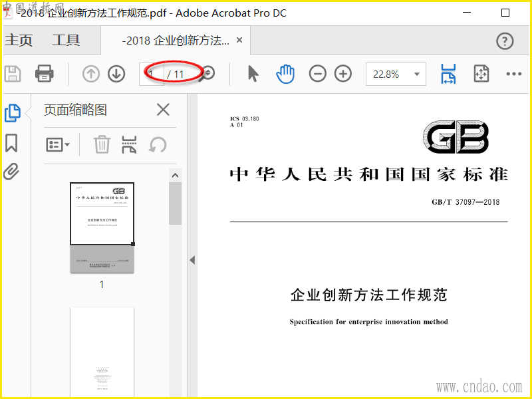532x399 pixels.
Task: Open the Attachments paperclip panel
Action: (11, 172)
